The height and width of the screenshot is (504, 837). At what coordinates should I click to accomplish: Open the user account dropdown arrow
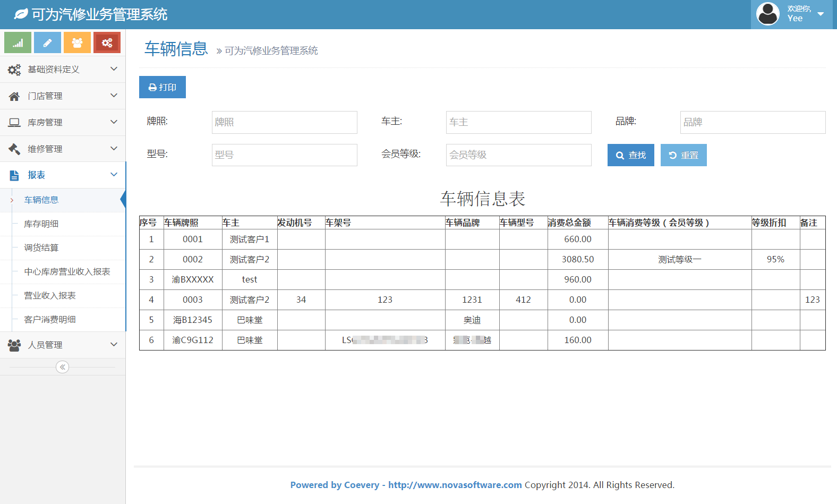pyautogui.click(x=821, y=14)
